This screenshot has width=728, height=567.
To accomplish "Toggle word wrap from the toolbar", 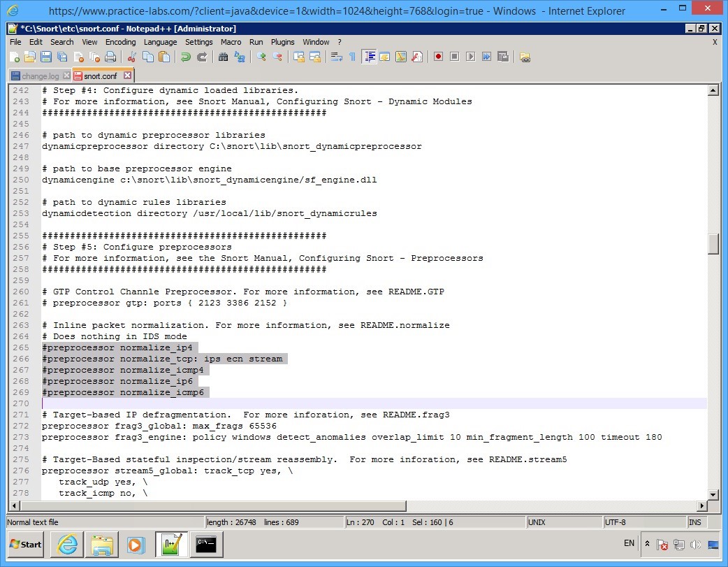I will [x=337, y=57].
